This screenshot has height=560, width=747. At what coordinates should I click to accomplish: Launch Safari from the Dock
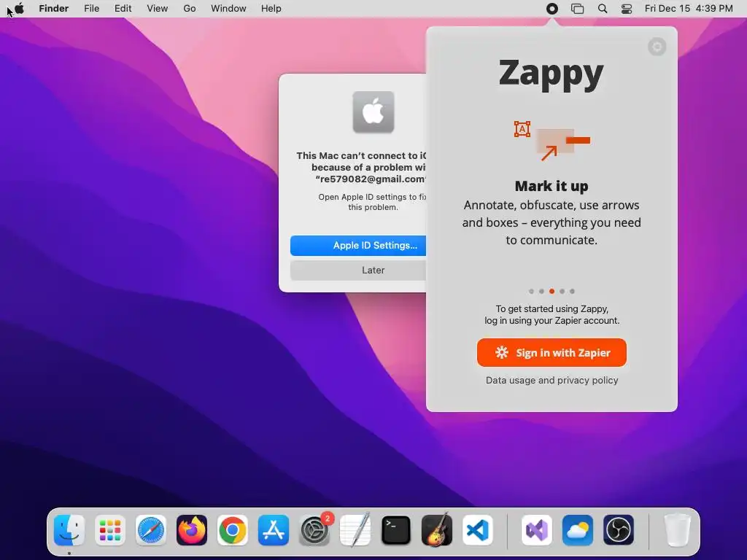[151, 530]
